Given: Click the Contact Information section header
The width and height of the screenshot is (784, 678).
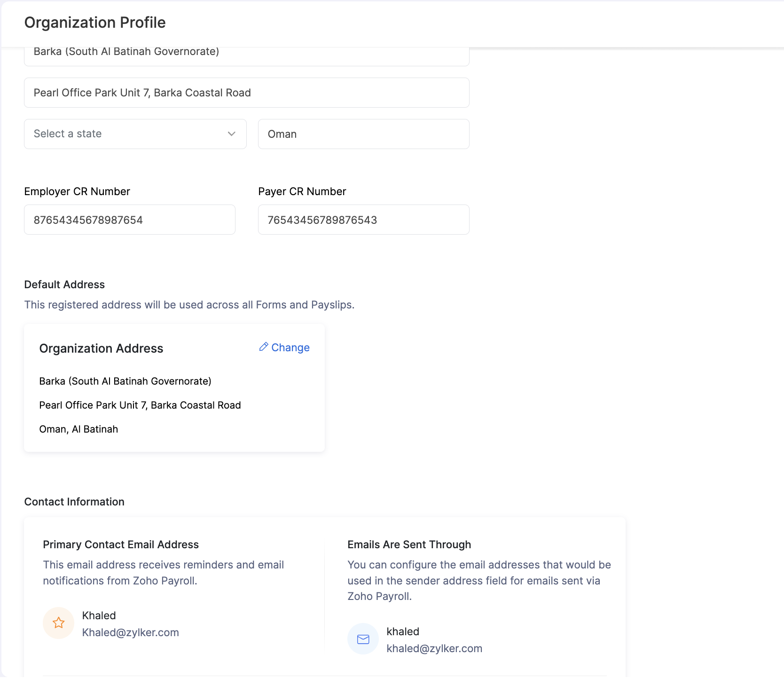Looking at the screenshot, I should click(x=74, y=502).
